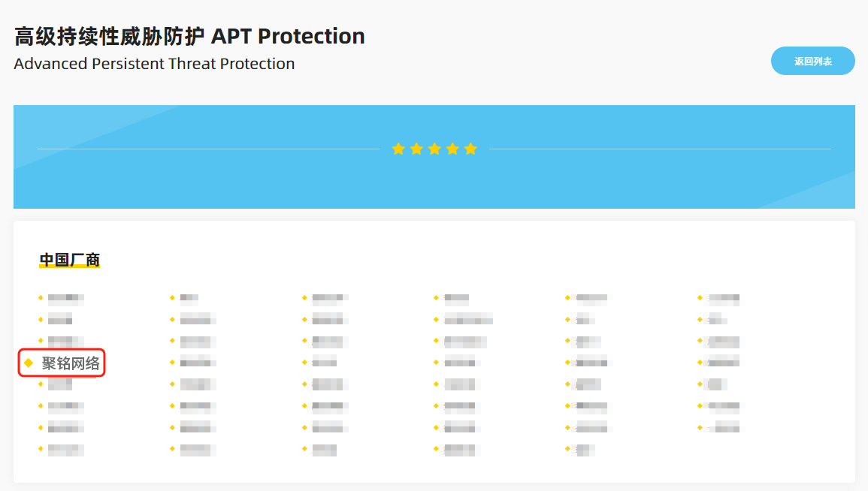Viewport: 868px width, 491px height.
Task: Click the divider line right of the stars
Action: (660, 149)
